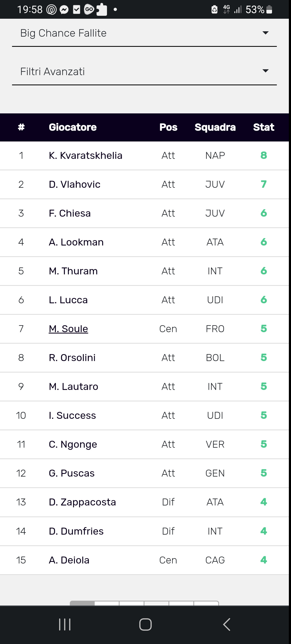Tap the Messenger notification icon
The height and width of the screenshot is (644, 291).
coord(64,10)
